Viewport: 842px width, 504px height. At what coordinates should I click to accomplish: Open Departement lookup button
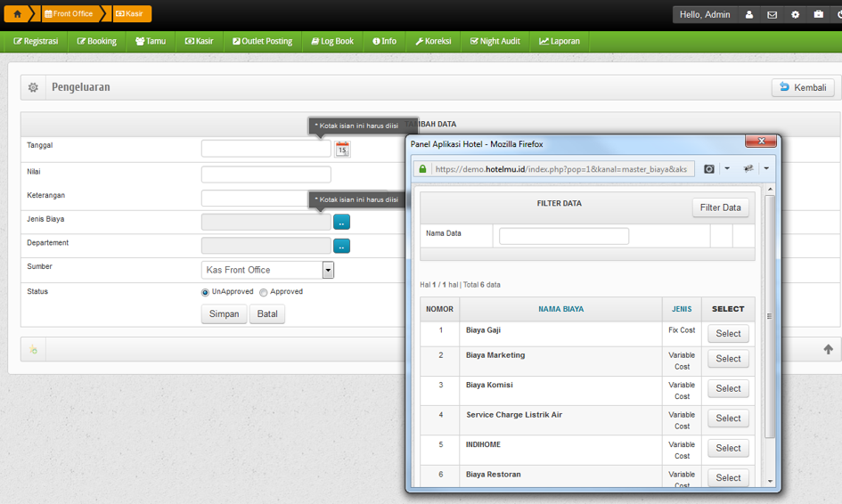pos(341,246)
